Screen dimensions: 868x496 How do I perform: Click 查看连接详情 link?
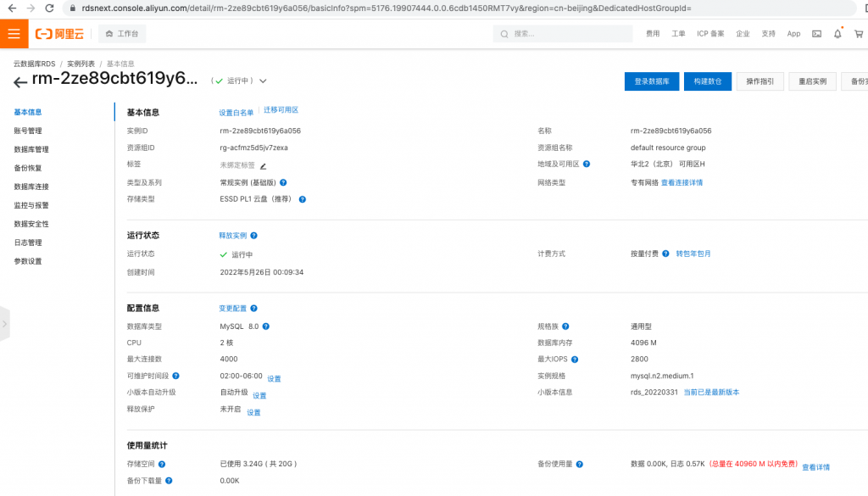(x=682, y=182)
